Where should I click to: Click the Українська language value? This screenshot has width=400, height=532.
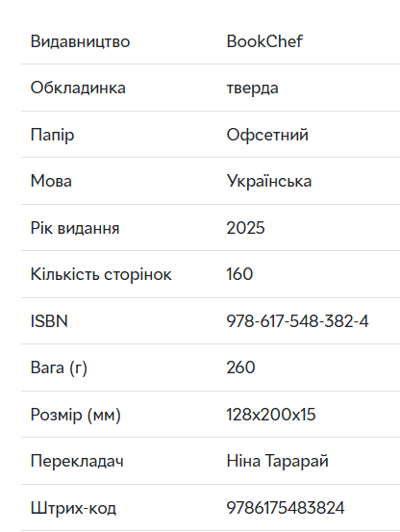(269, 181)
